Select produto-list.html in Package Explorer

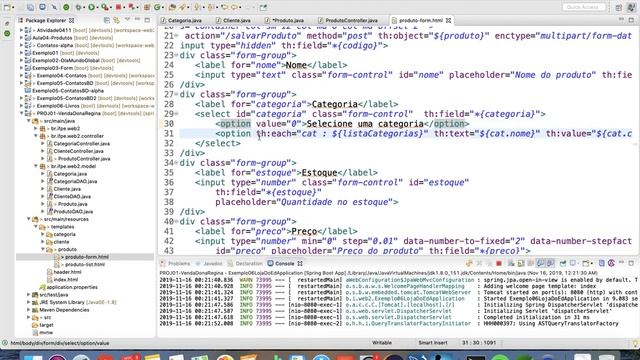pos(84,264)
